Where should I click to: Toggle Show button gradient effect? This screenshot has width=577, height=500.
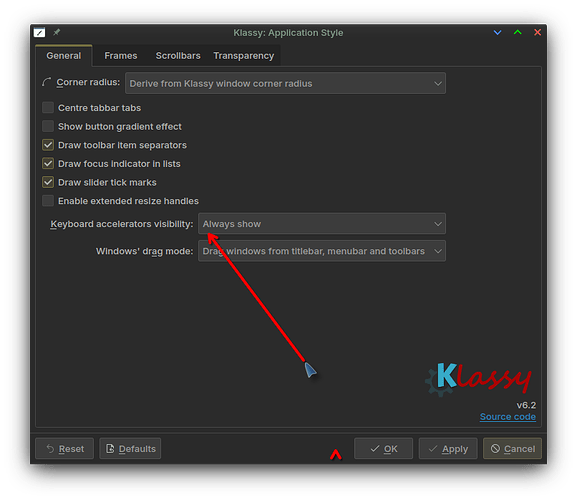tap(48, 127)
